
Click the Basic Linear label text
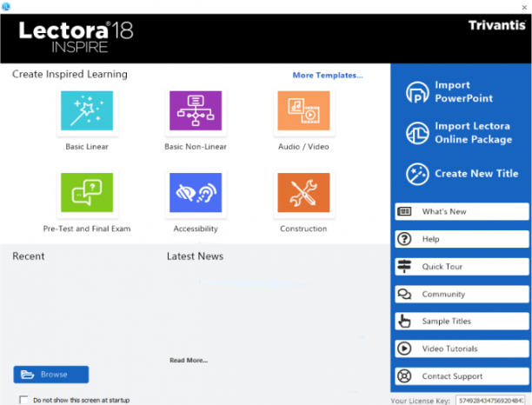coord(87,147)
